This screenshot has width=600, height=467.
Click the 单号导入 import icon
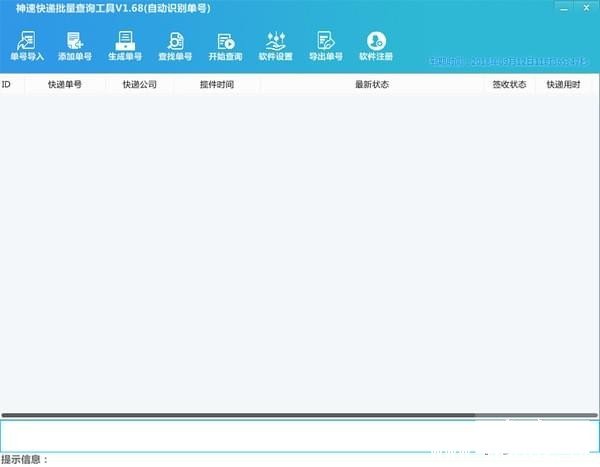(27, 45)
